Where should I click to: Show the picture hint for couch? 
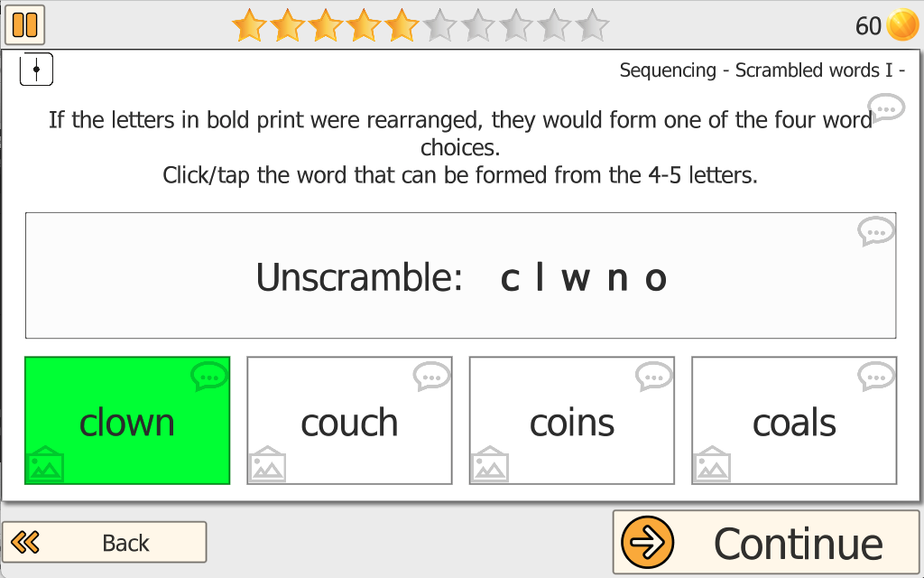coord(267,464)
